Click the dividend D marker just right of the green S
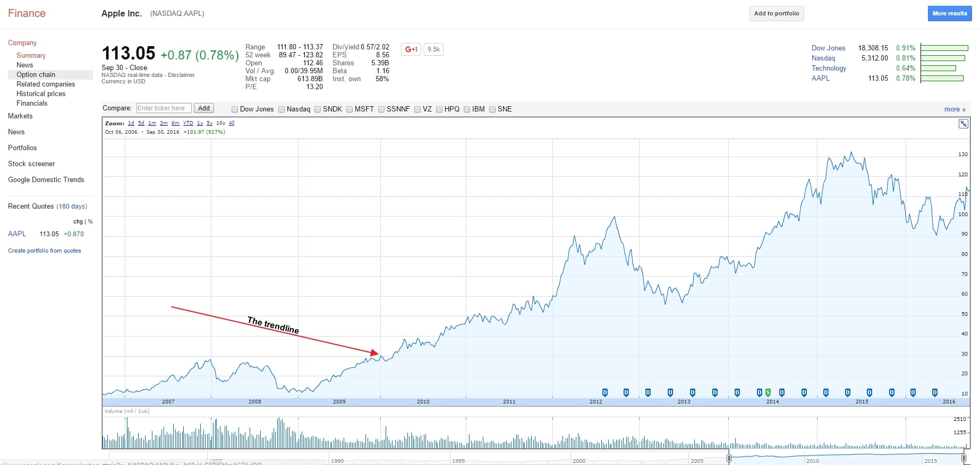This screenshot has width=980, height=465. (782, 393)
